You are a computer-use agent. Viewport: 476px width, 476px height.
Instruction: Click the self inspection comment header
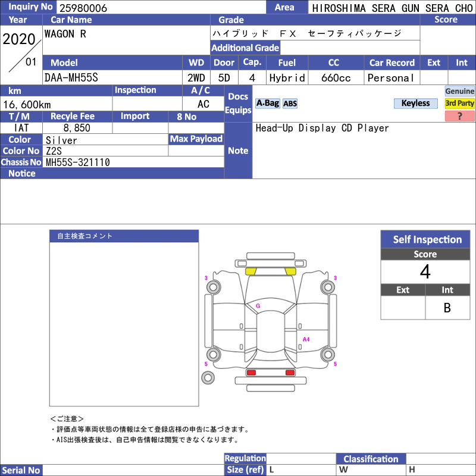pos(124,236)
